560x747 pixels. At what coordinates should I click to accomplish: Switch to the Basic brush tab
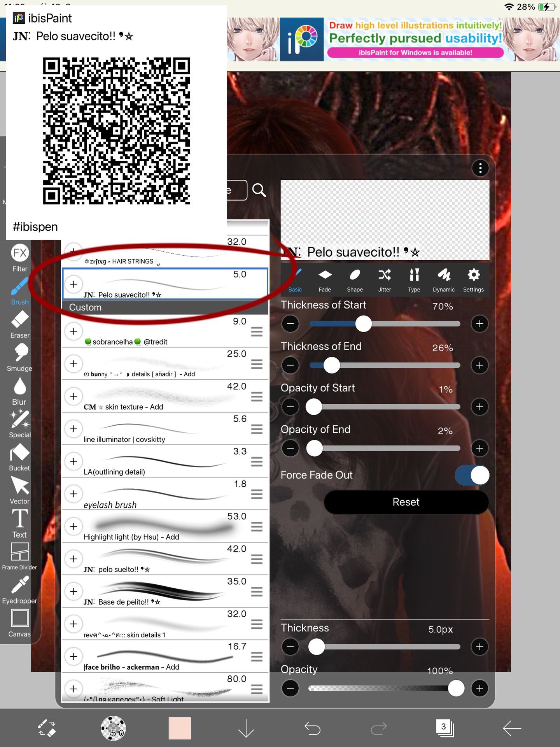coord(295,280)
